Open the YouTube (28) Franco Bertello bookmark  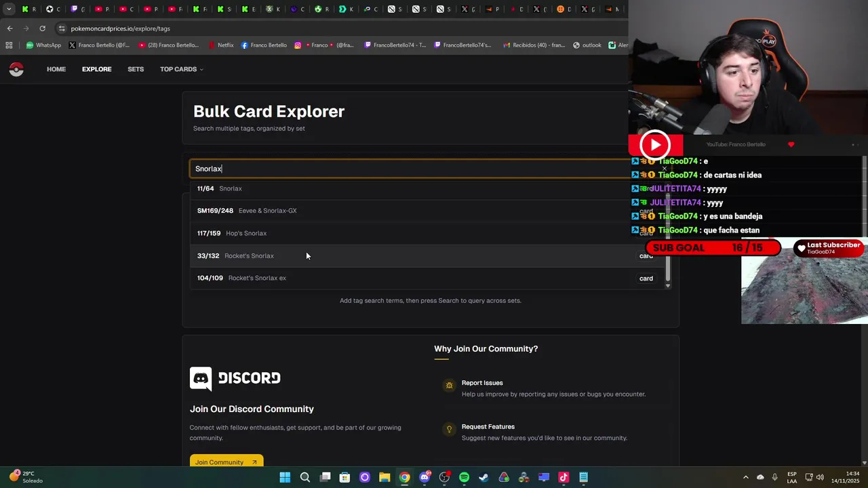click(168, 45)
